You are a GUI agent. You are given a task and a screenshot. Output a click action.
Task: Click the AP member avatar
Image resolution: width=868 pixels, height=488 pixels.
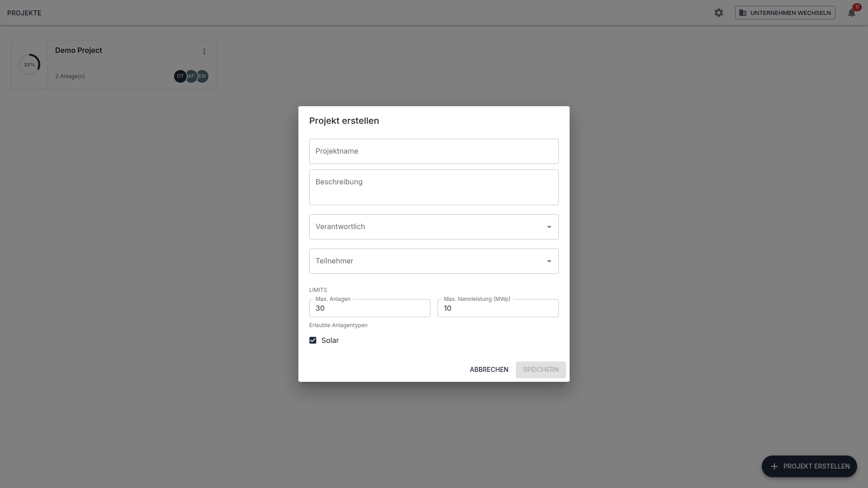point(192,76)
